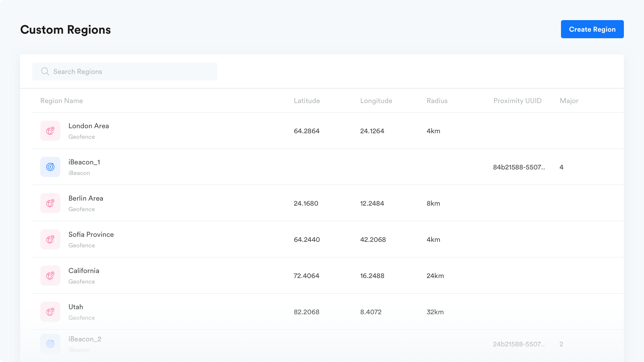Open the Sofia Province region name
This screenshot has height=362, width=644.
coord(91,235)
